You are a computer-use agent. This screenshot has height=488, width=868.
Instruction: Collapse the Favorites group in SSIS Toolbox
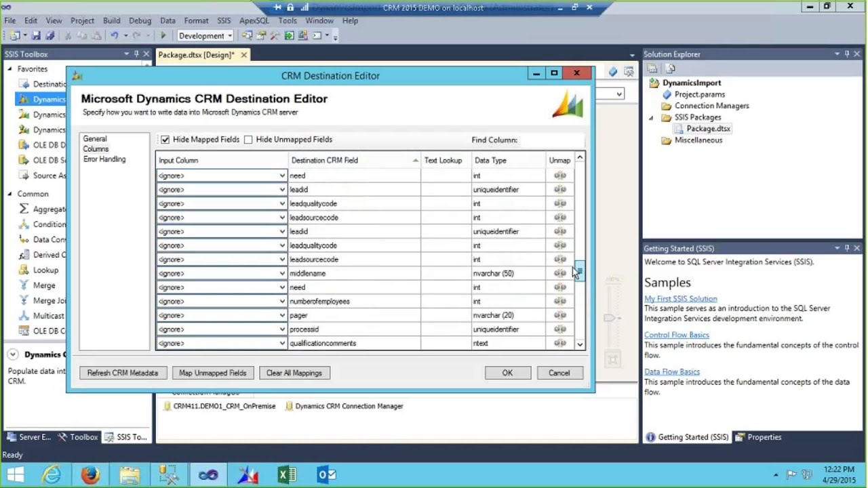(x=9, y=69)
